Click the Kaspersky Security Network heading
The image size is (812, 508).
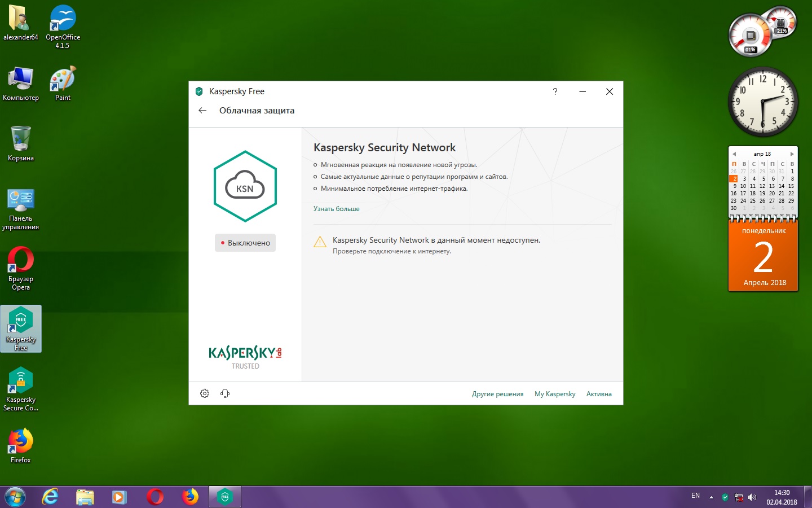tap(385, 147)
